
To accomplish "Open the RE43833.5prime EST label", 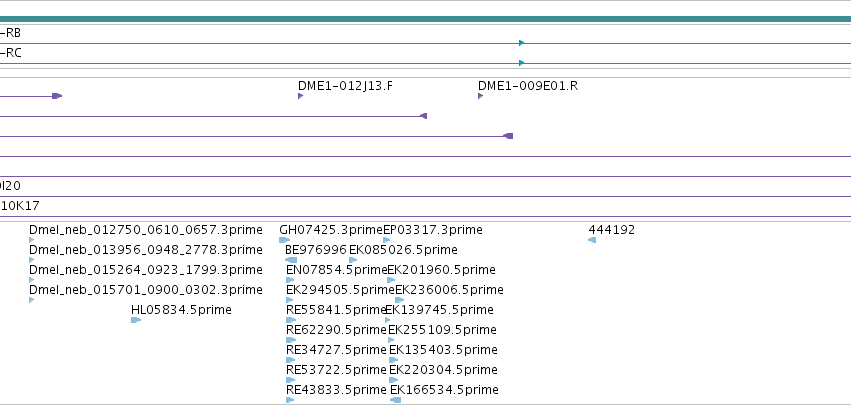I will [336, 390].
